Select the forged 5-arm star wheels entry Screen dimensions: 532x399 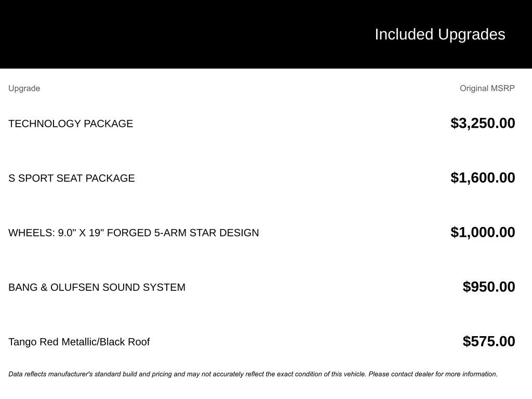134,233
